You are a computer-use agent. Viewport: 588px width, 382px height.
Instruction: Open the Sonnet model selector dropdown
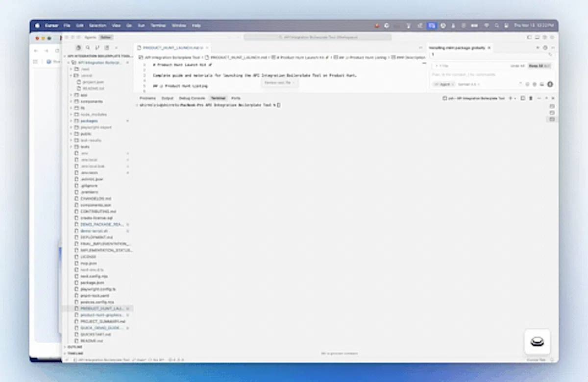[x=469, y=84]
